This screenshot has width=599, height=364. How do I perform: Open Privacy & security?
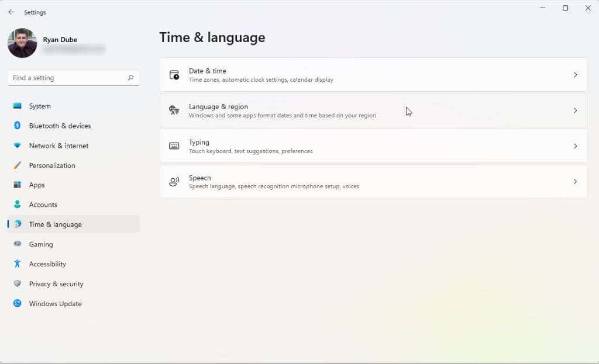73,284
